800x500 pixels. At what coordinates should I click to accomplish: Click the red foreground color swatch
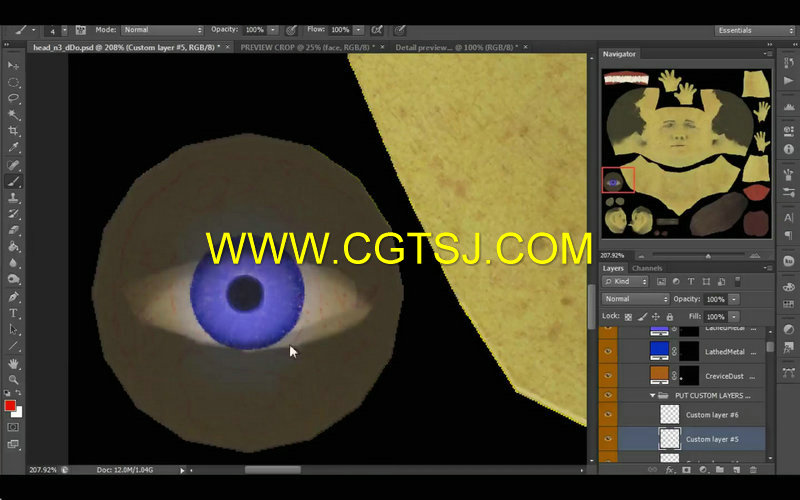[10, 406]
